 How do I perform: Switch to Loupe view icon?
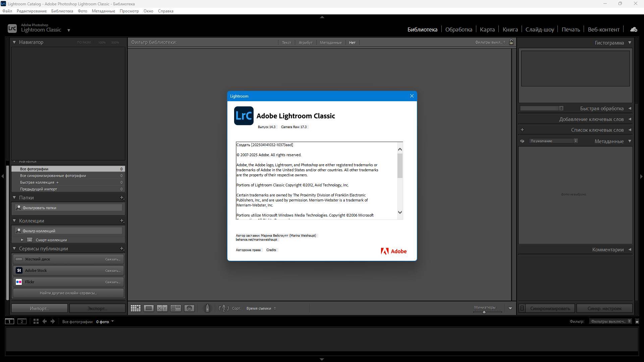[x=149, y=308]
